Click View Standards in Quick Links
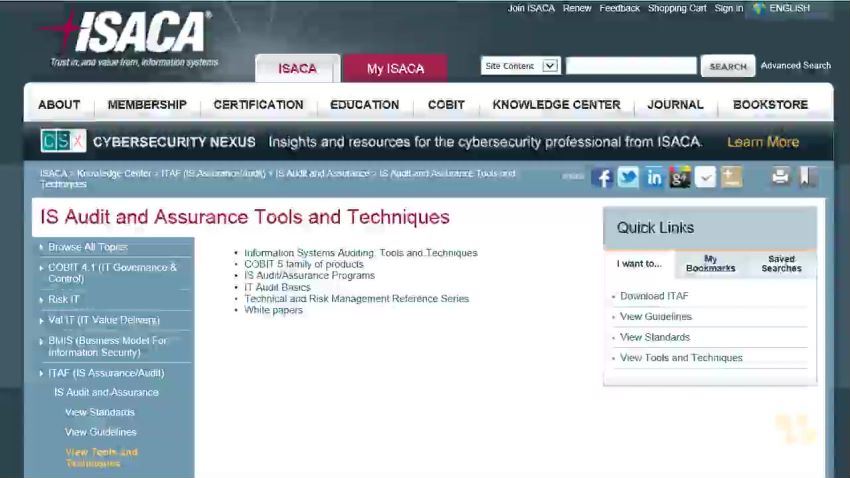 coord(655,338)
